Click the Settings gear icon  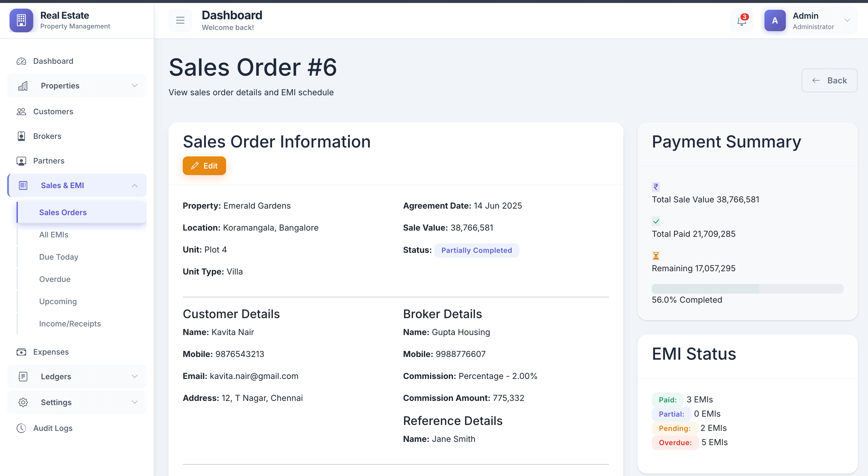[23, 402]
